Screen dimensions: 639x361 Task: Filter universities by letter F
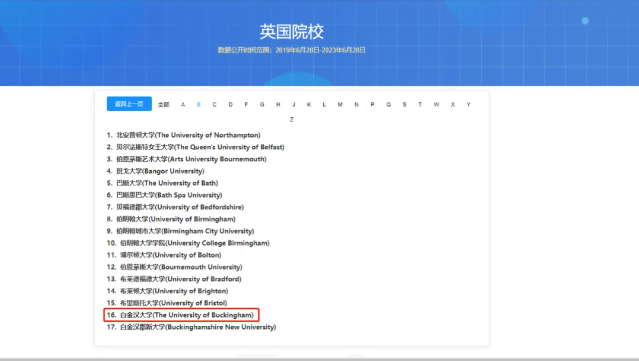point(246,105)
